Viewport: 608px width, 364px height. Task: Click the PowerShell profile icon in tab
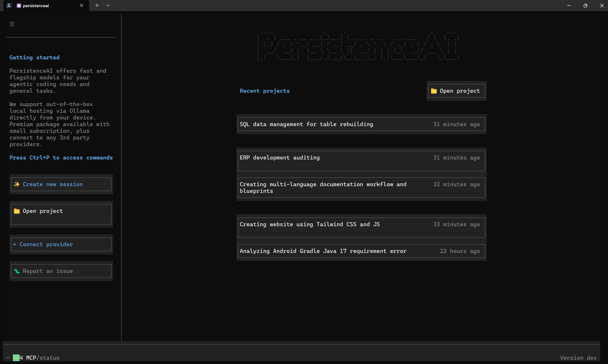click(x=9, y=5)
